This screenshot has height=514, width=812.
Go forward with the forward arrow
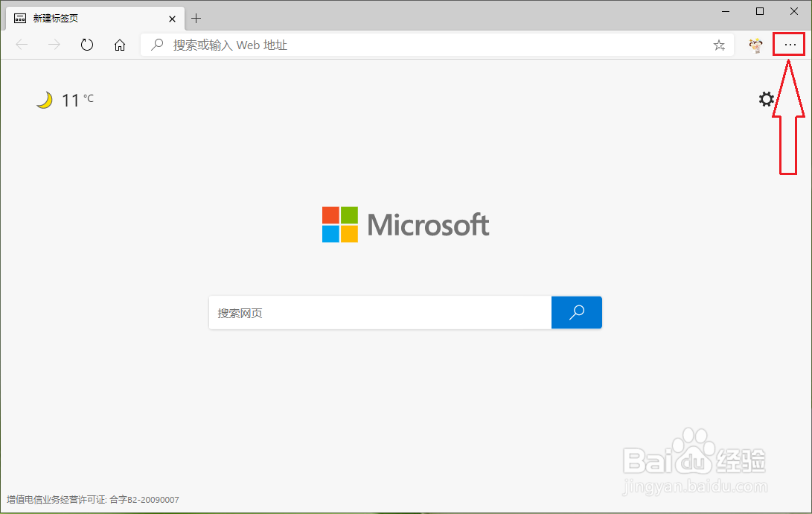[x=54, y=45]
